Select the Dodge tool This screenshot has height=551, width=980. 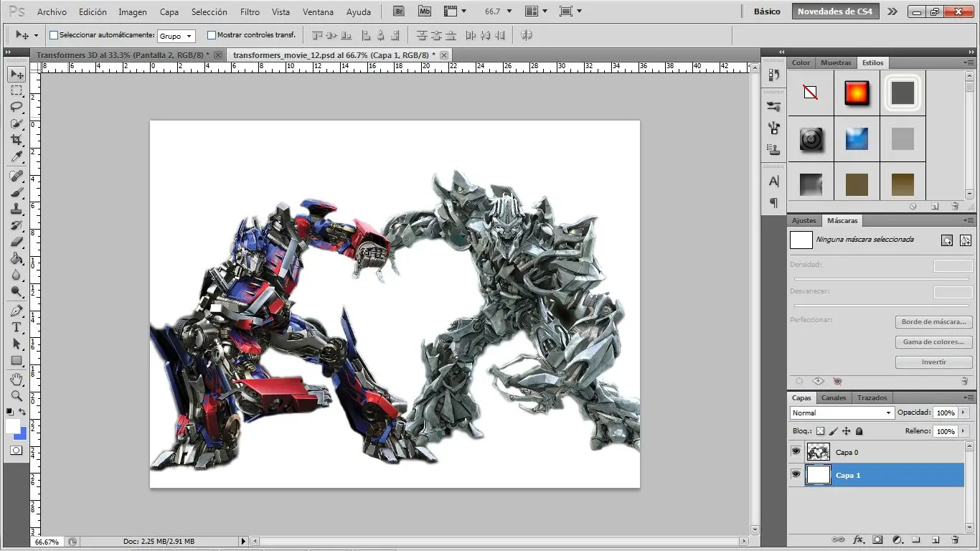(x=17, y=291)
